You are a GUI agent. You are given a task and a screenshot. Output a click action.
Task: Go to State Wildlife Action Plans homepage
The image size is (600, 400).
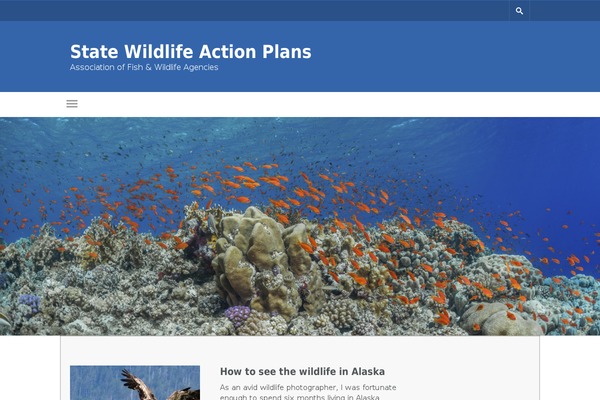point(191,52)
